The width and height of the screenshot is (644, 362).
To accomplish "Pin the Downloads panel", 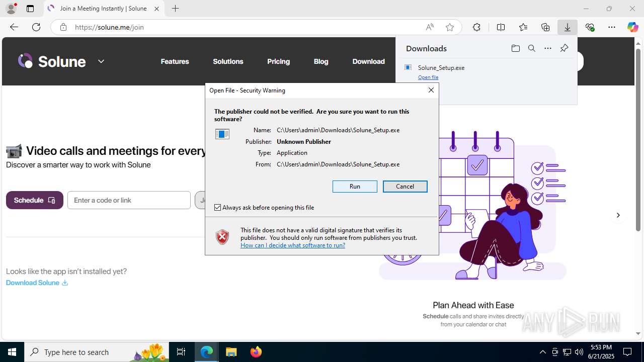I will pyautogui.click(x=564, y=48).
